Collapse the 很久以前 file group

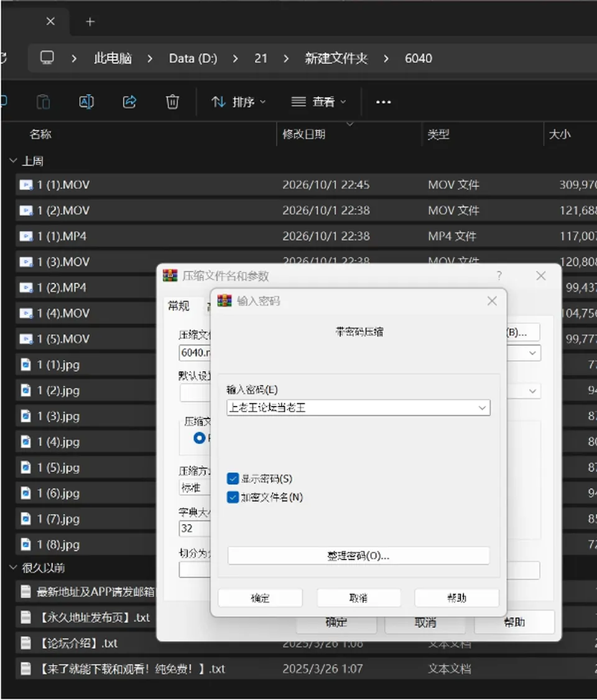(x=13, y=568)
